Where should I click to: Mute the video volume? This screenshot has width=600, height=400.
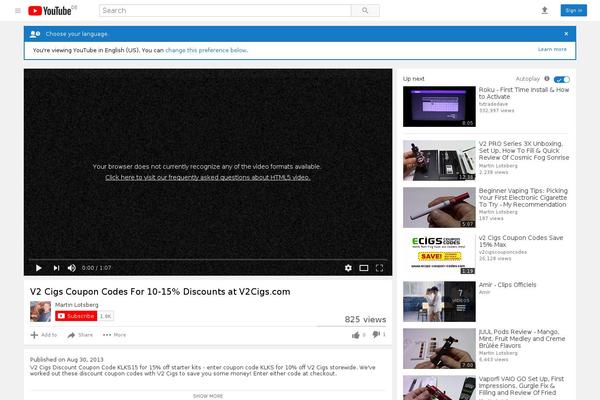click(x=72, y=268)
